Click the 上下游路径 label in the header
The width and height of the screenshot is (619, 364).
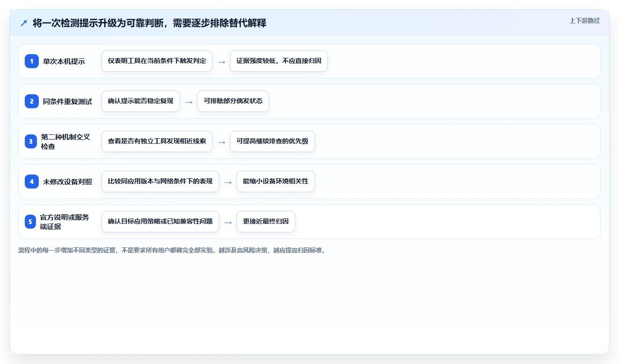(x=584, y=21)
